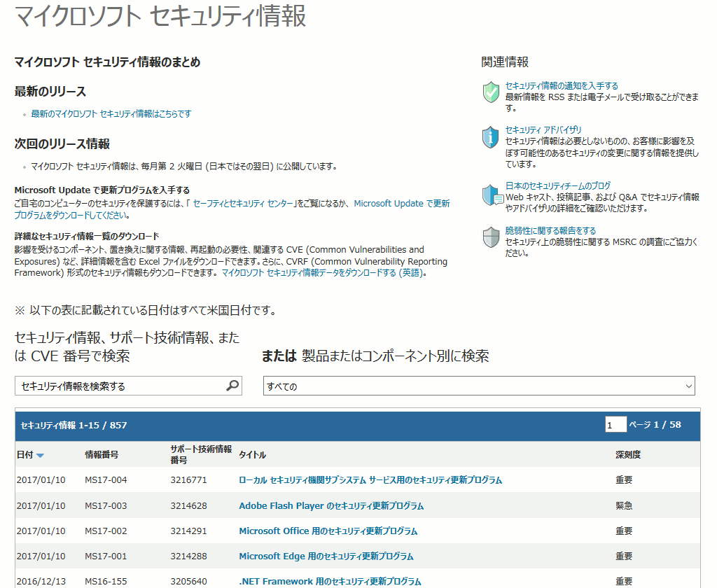Click the ページ 1 / 58 indicator
717x588 pixels.
(x=655, y=425)
